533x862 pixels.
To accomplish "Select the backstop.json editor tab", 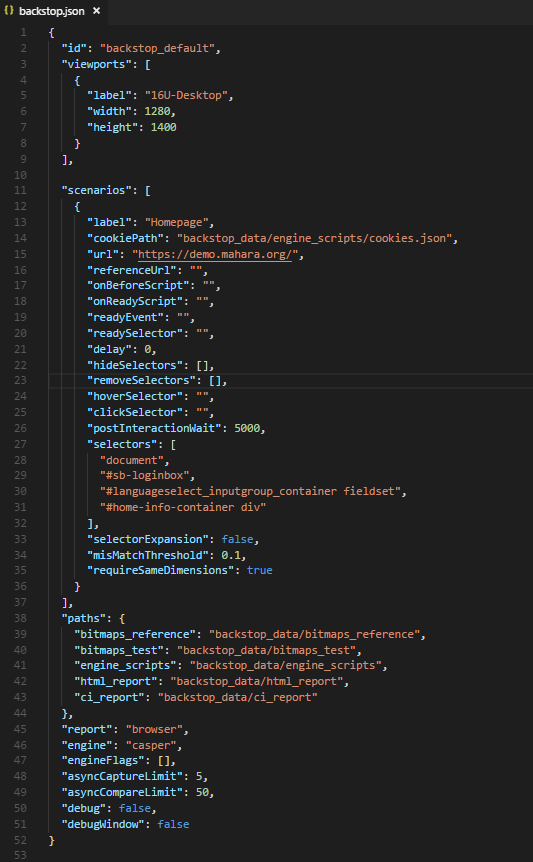I will click(x=54, y=11).
